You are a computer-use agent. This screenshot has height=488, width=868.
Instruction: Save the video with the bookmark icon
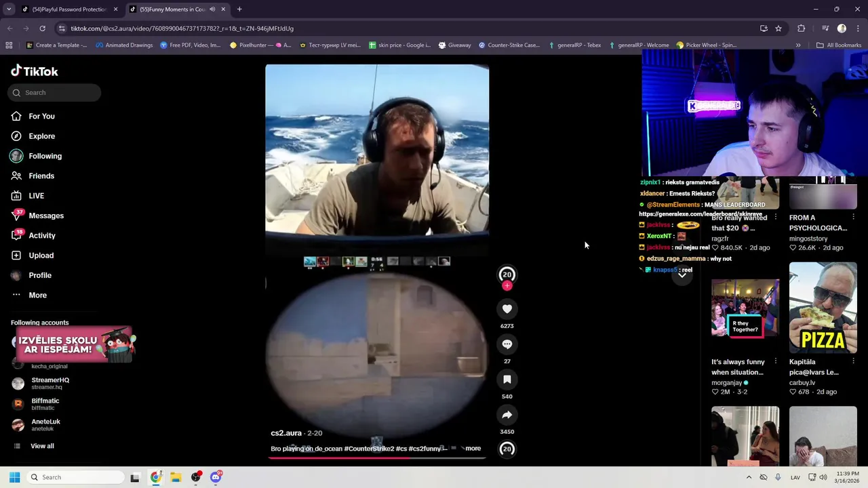point(507,380)
